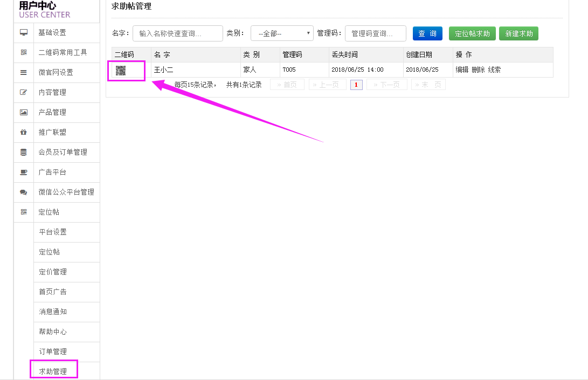Click the monitor icon beside 基础设置
The height and width of the screenshot is (380, 588).
click(x=24, y=33)
